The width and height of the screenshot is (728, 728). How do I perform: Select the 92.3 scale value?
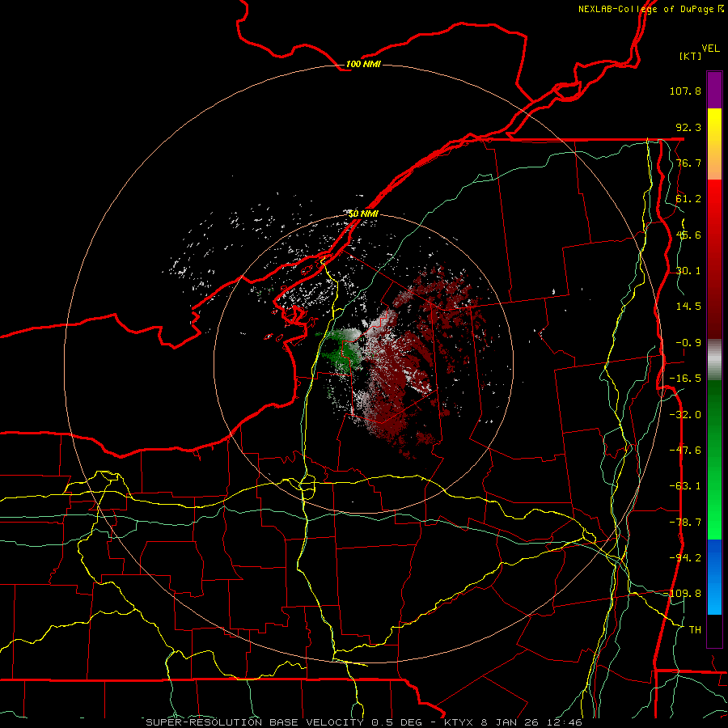coord(688,127)
